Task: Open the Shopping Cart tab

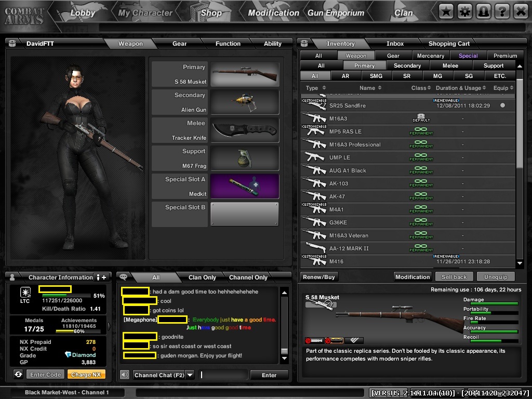Action: [x=449, y=44]
